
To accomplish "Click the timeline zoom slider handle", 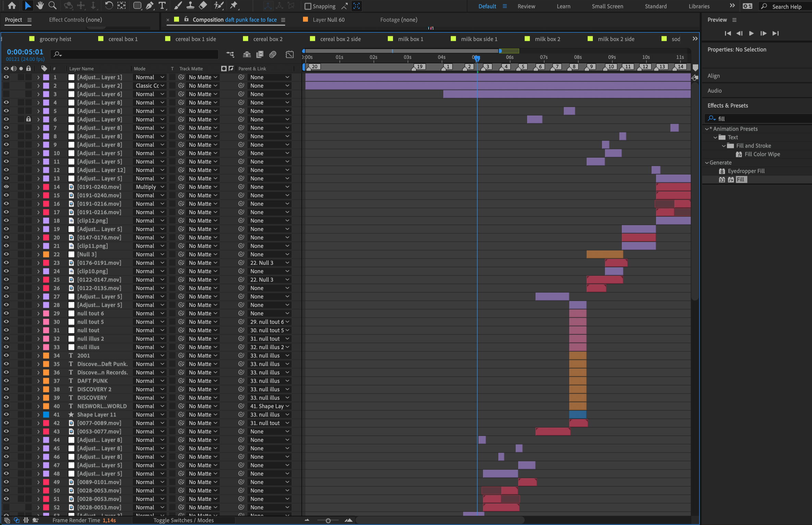I will click(x=328, y=521).
